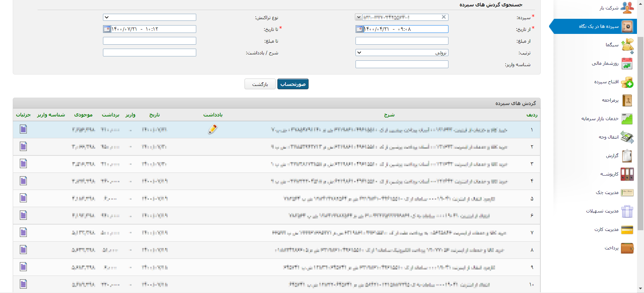Click the افتتاح سپرده coins icon

point(627,82)
